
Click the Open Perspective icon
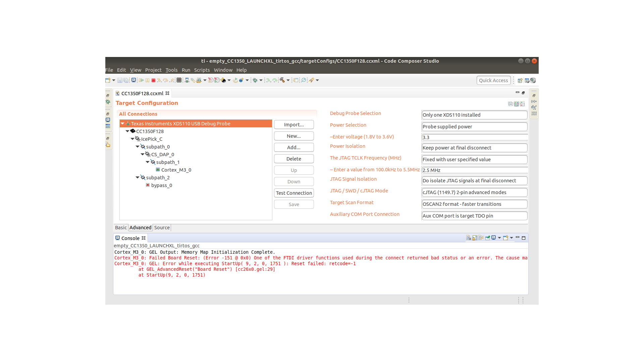(520, 80)
